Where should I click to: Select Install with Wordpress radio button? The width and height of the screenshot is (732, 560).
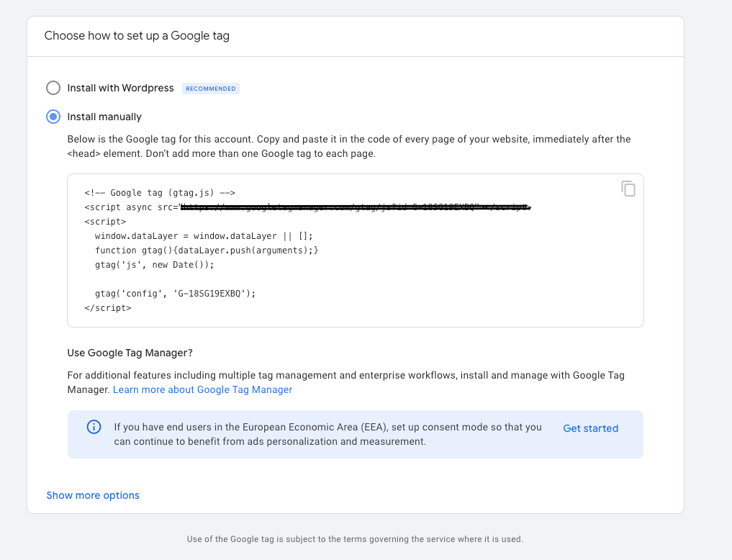pos(53,88)
